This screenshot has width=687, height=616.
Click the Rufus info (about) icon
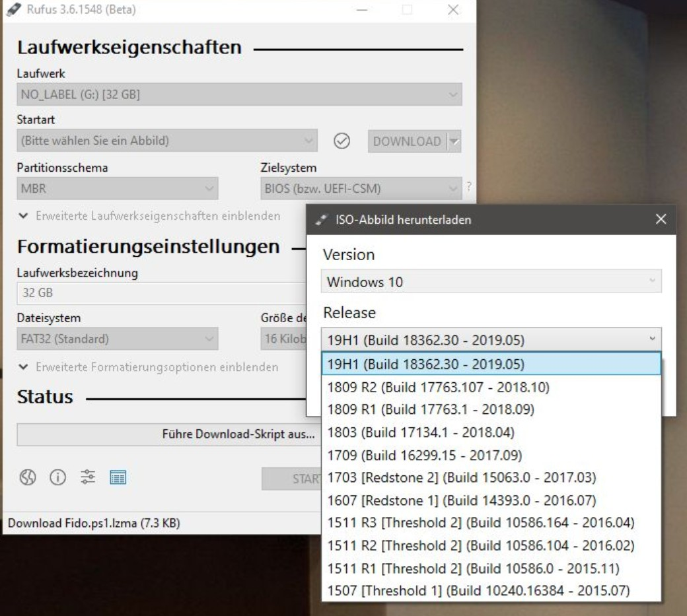tap(58, 477)
